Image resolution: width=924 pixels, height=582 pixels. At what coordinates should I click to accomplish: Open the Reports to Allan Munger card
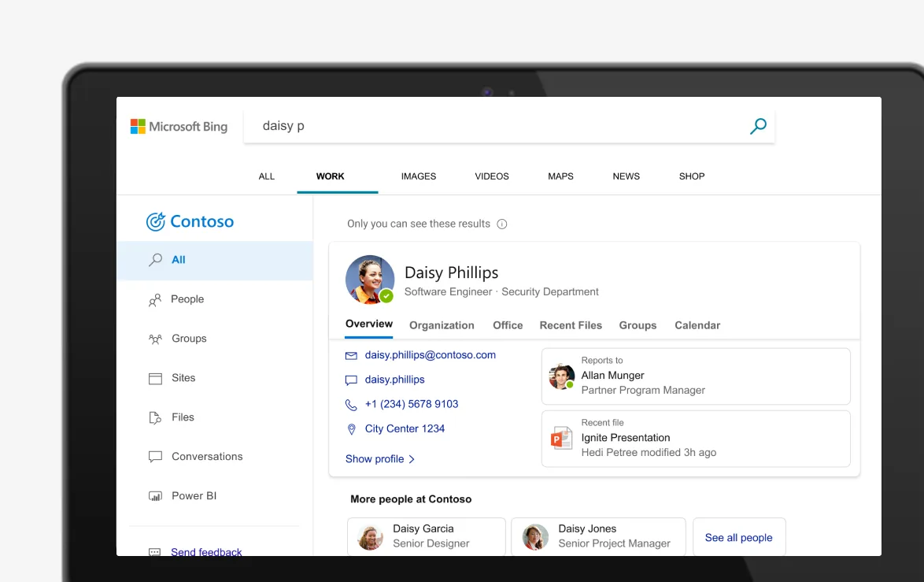[696, 376]
